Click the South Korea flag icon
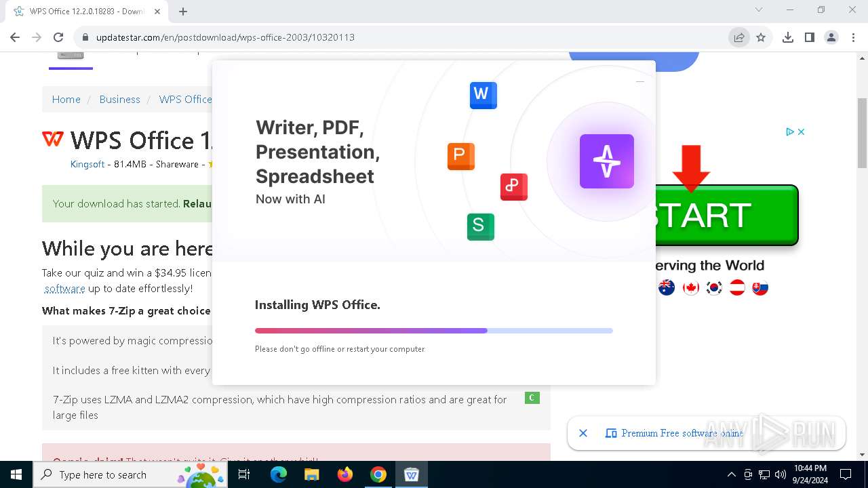Screen dimensions: 868x488 click(x=713, y=287)
